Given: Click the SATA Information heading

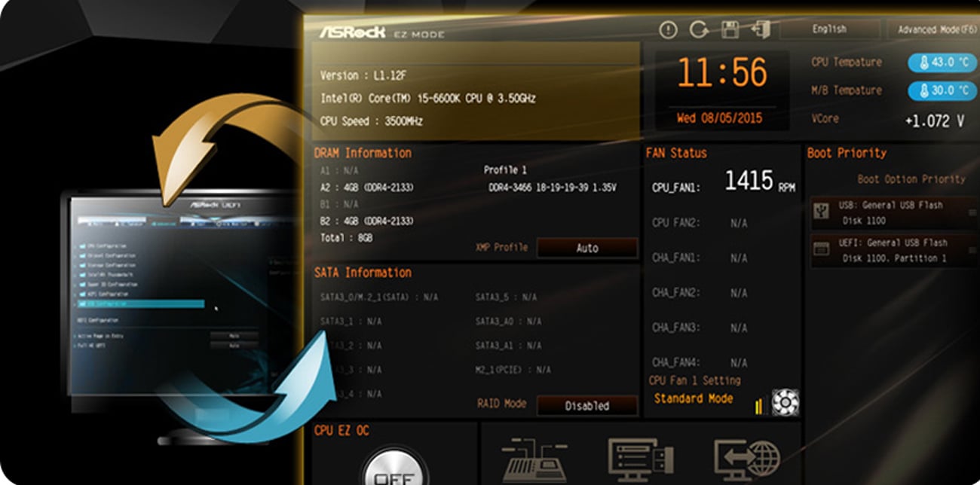Looking at the screenshot, I should coord(363,273).
